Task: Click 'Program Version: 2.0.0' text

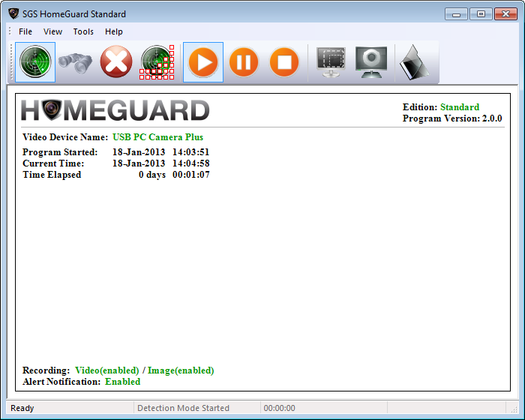Action: (452, 118)
